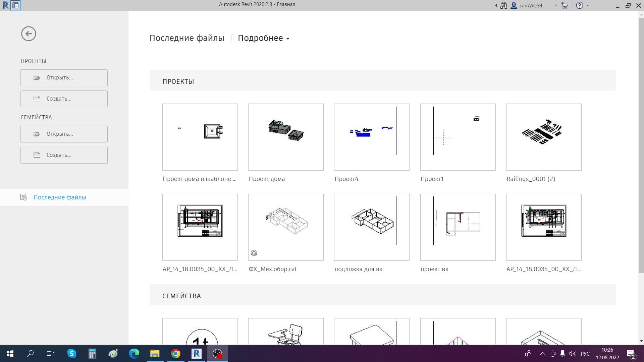
Task: Open volume control in system tray
Action: pyautogui.click(x=572, y=354)
